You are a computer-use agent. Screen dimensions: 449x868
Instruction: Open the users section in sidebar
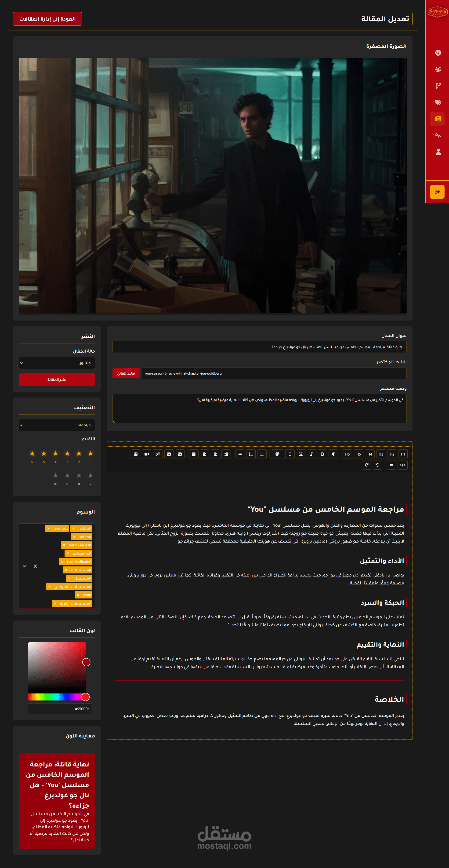(x=438, y=69)
